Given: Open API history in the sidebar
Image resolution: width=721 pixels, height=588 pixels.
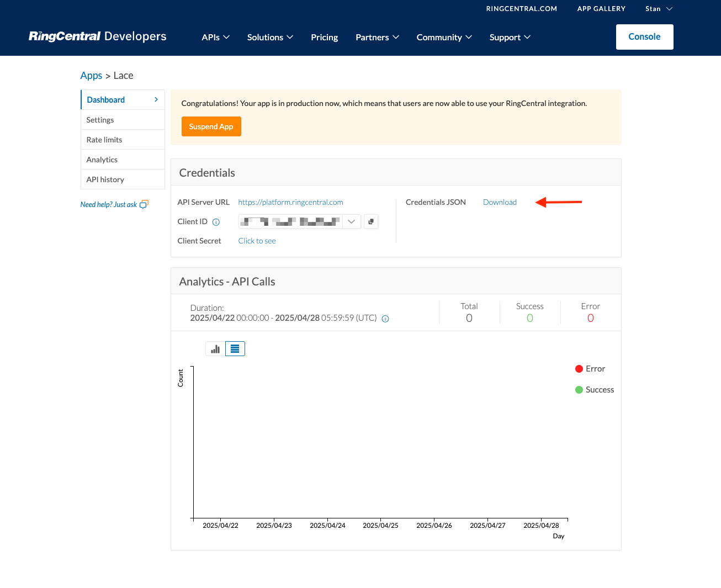Looking at the screenshot, I should 123,179.
